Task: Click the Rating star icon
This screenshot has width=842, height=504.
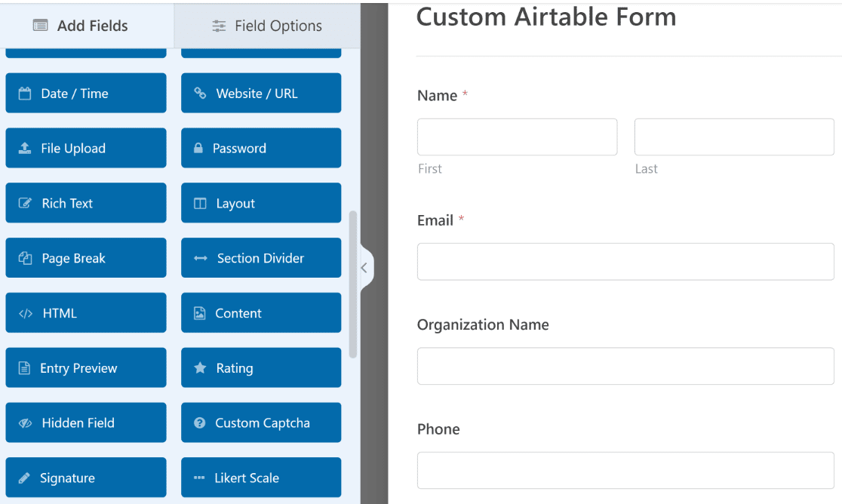Action: (200, 367)
